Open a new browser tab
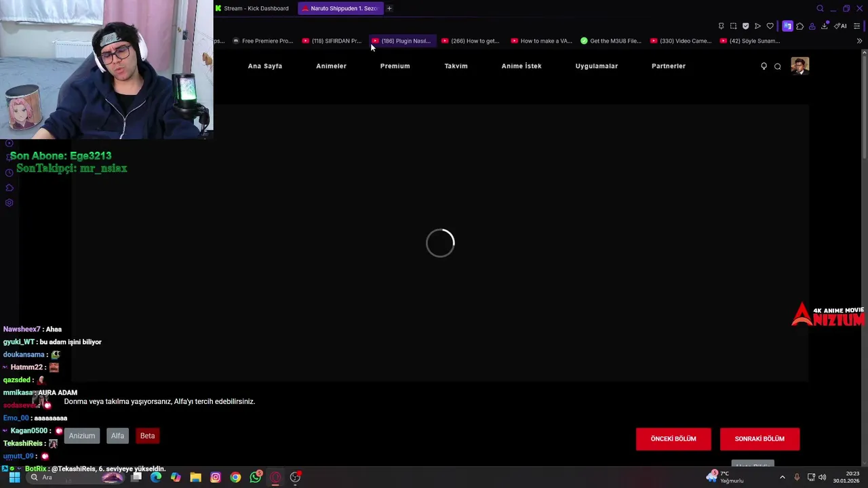 pos(389,8)
